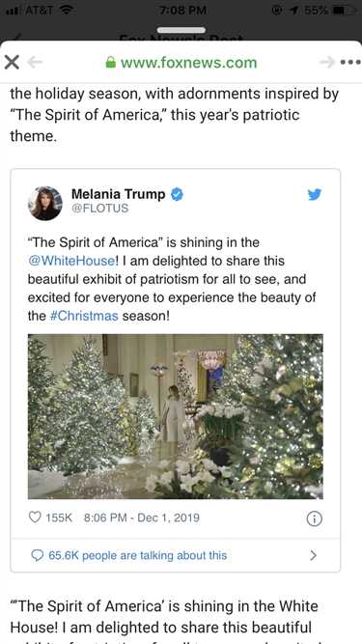The width and height of the screenshot is (362, 644).
Task: Open the #Christmas hashtag link
Action: (84, 317)
